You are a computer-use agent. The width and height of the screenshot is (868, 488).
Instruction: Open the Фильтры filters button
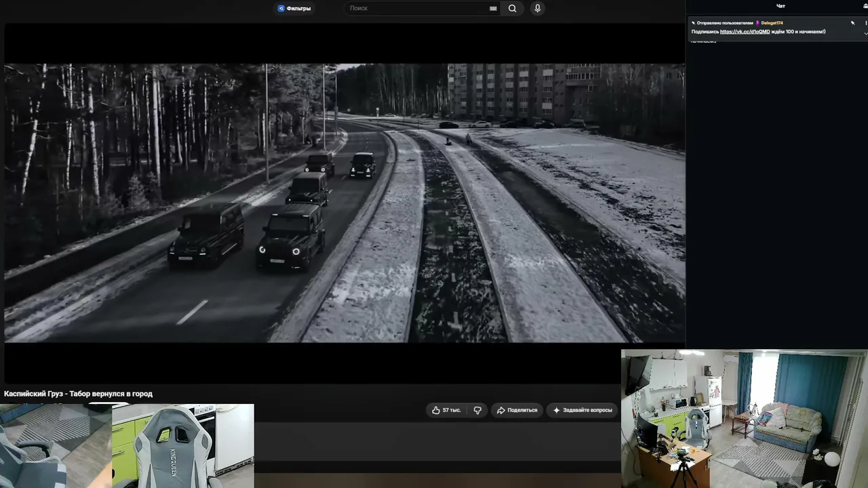[x=294, y=8]
